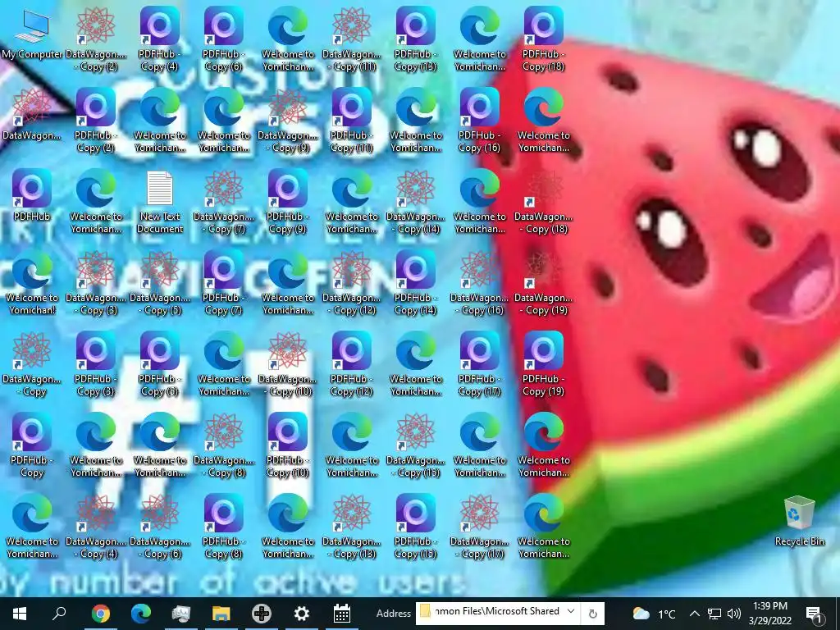Viewport: 840px width, 630px height.
Task: Select PDFHub - Copy (12) shortcut
Action: point(351,365)
